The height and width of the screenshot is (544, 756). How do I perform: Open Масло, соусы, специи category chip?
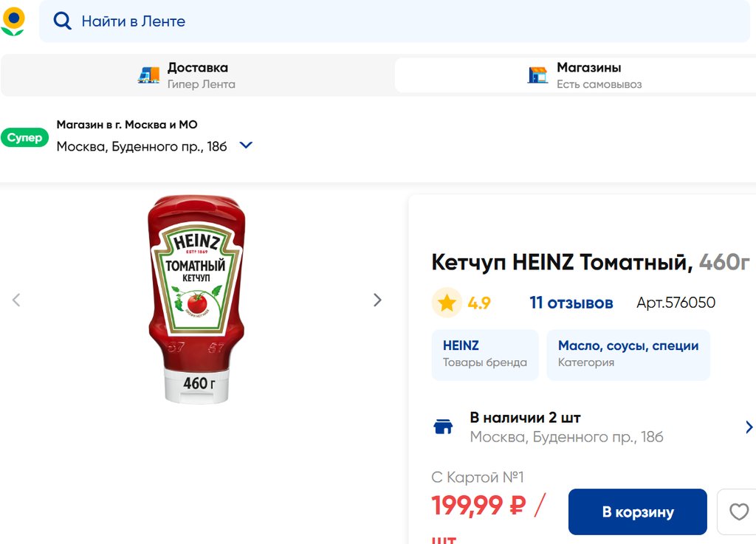tap(628, 354)
